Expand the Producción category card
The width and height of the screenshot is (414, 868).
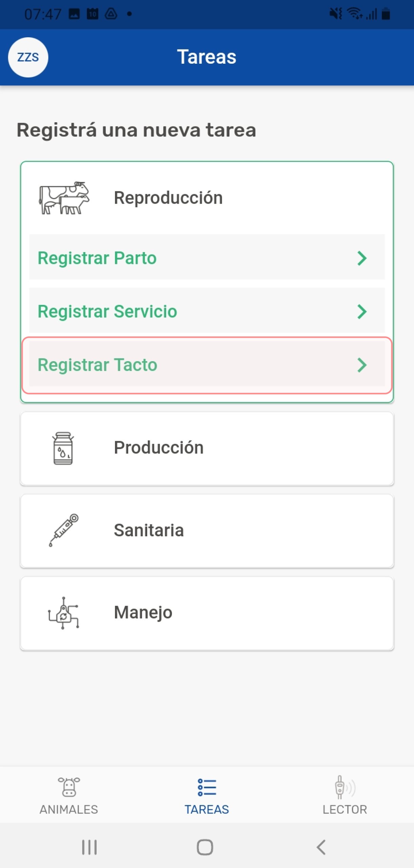click(x=207, y=448)
